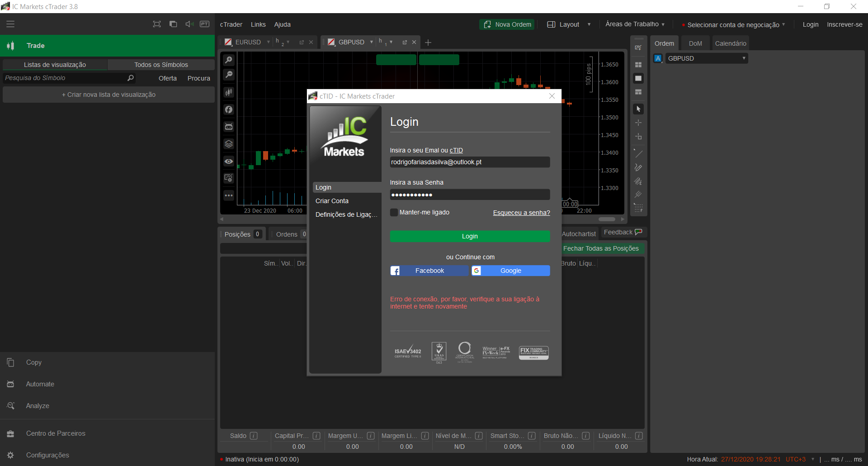Select the stacked chart layout icon
Viewport: 868px width, 466px height.
(638, 92)
